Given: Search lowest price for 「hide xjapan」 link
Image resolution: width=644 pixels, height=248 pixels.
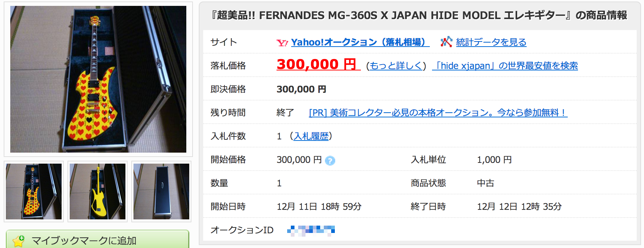Looking at the screenshot, I should 505,66.
